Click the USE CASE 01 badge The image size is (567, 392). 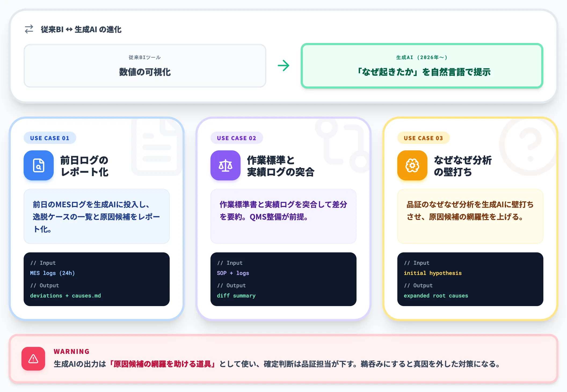(x=50, y=138)
